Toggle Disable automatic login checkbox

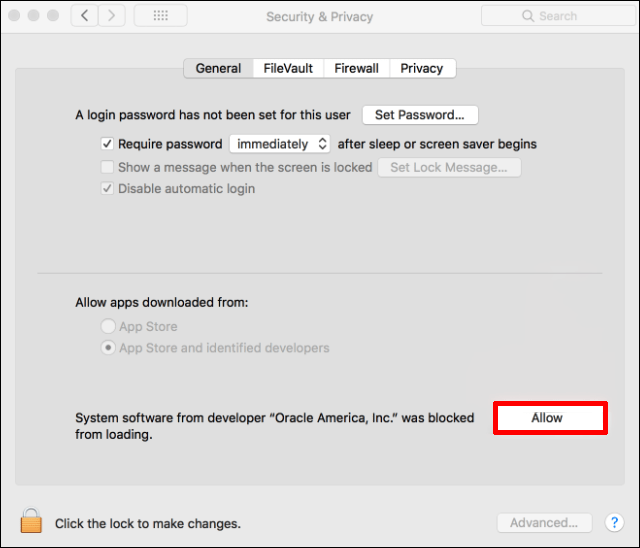(x=108, y=189)
